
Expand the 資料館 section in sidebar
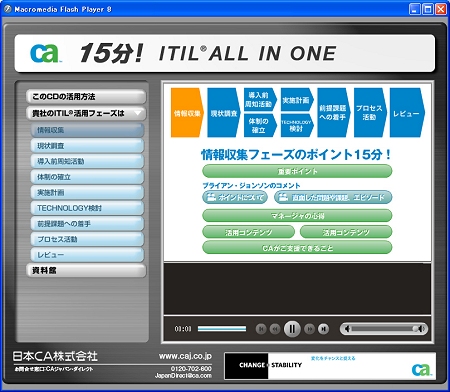86,271
